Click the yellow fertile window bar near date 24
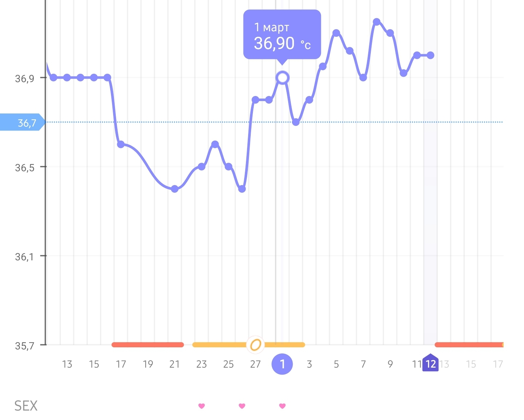 [218, 345]
